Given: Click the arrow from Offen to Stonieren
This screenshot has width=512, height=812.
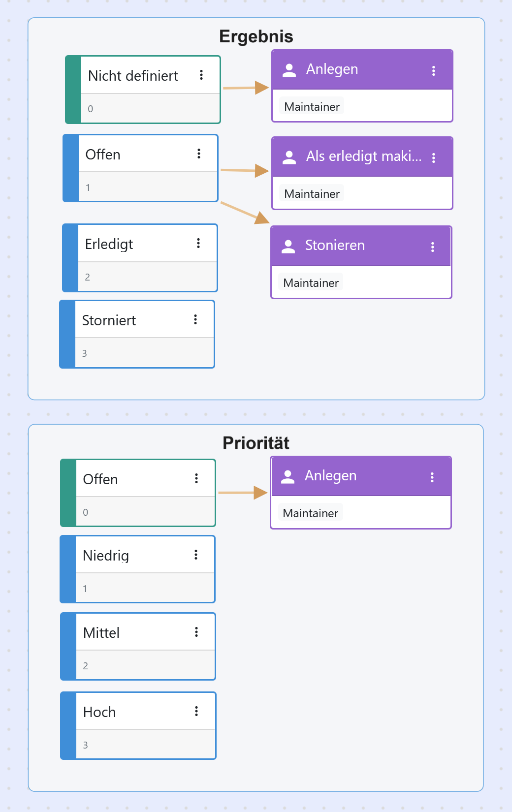Looking at the screenshot, I should click(x=245, y=212).
